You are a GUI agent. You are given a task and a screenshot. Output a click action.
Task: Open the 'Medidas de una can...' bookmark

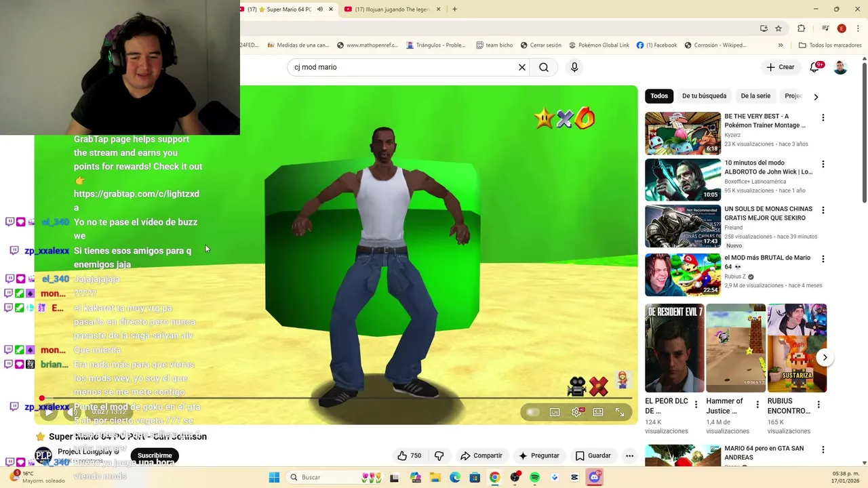tap(298, 45)
